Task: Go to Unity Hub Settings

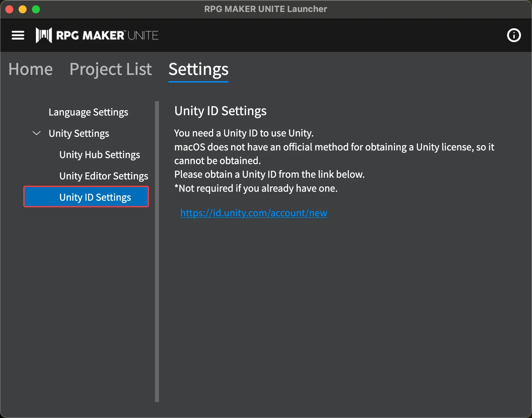Action: tap(99, 155)
